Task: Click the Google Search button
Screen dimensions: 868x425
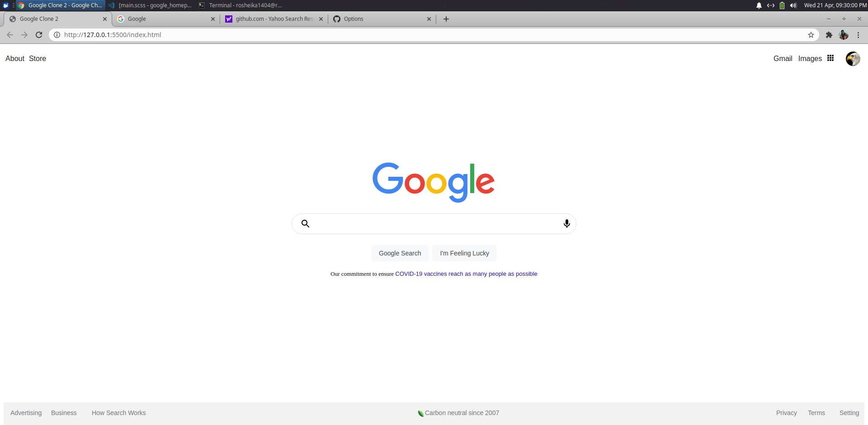Action: tap(400, 253)
